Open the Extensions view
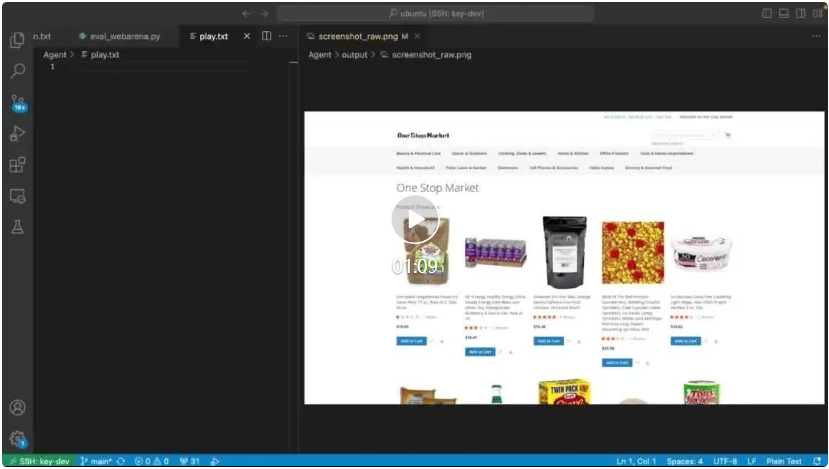Image resolution: width=829 pixels, height=469 pixels. pyautogui.click(x=17, y=165)
